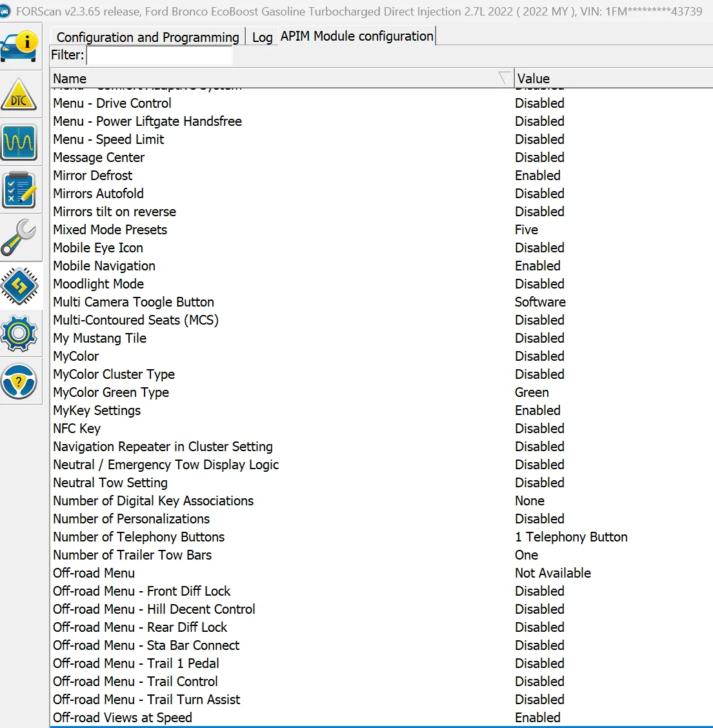Select Off-road Menu - Sta Bar Connect
Image resolution: width=713 pixels, height=728 pixels.
[381, 646]
